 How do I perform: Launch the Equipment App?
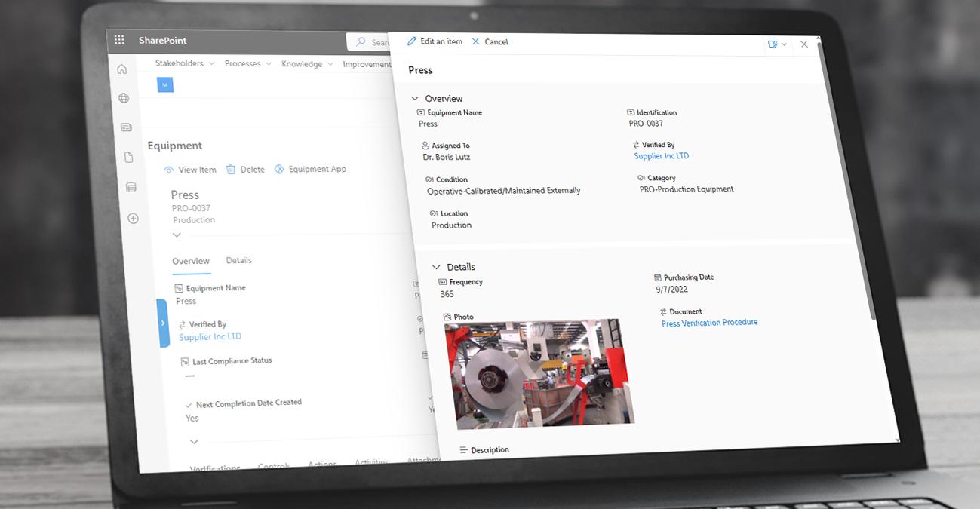tap(310, 169)
